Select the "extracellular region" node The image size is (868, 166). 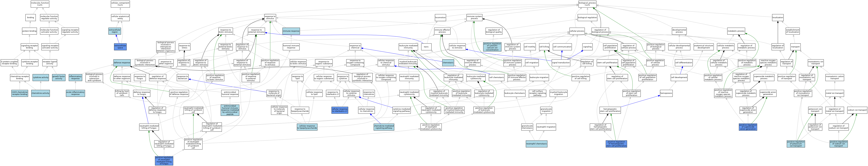coord(115,31)
